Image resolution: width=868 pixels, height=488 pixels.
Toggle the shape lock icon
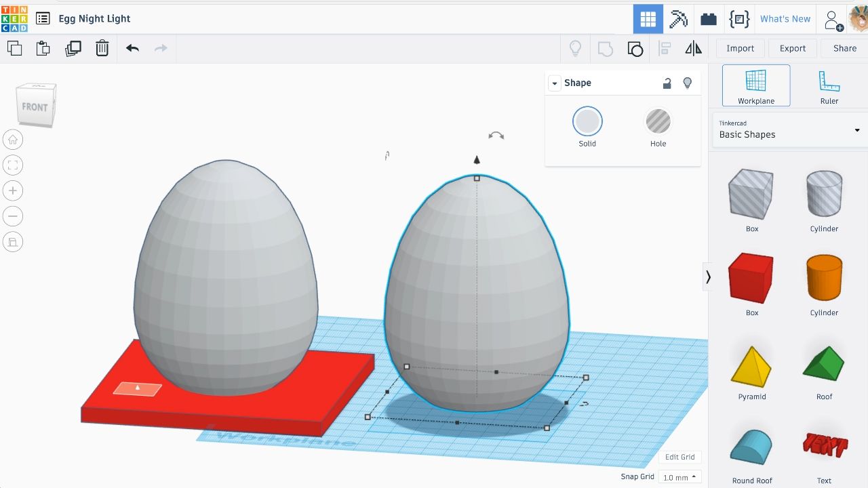point(667,83)
